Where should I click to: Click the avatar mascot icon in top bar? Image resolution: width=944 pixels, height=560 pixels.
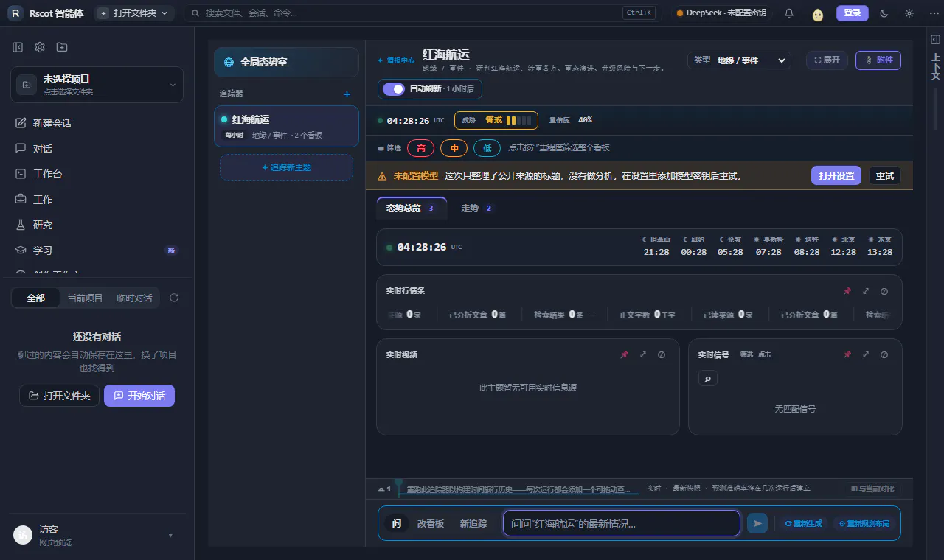817,13
